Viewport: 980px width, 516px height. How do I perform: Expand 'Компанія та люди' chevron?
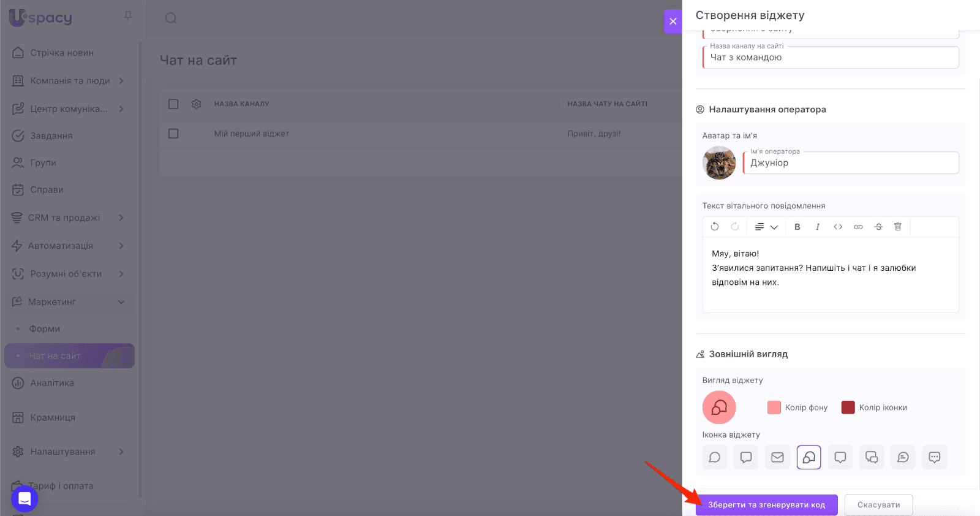tap(121, 81)
